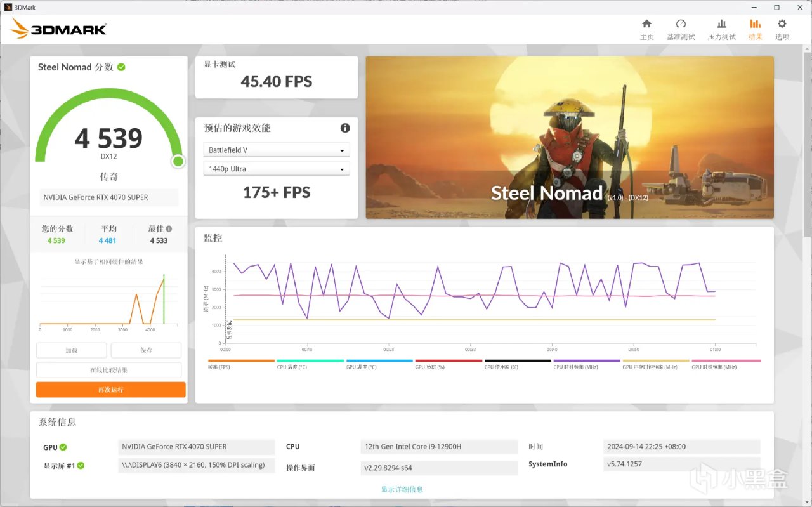Open the 显示详细信息 details link
812x507 pixels.
point(402,489)
